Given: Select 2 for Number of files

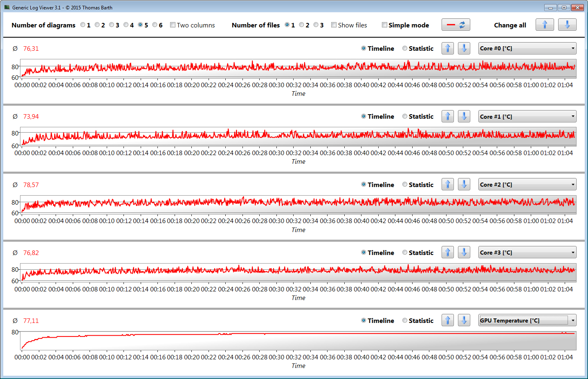Looking at the screenshot, I should click(x=301, y=25).
